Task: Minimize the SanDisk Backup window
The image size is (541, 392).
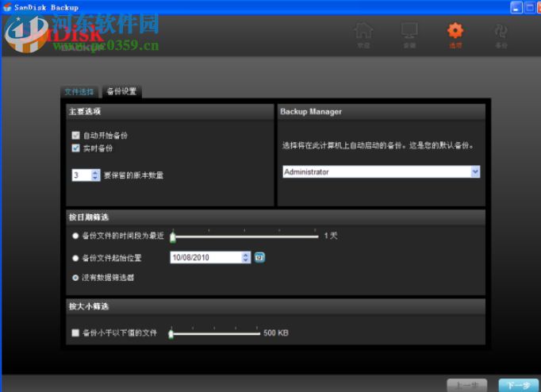Action: [516, 8]
